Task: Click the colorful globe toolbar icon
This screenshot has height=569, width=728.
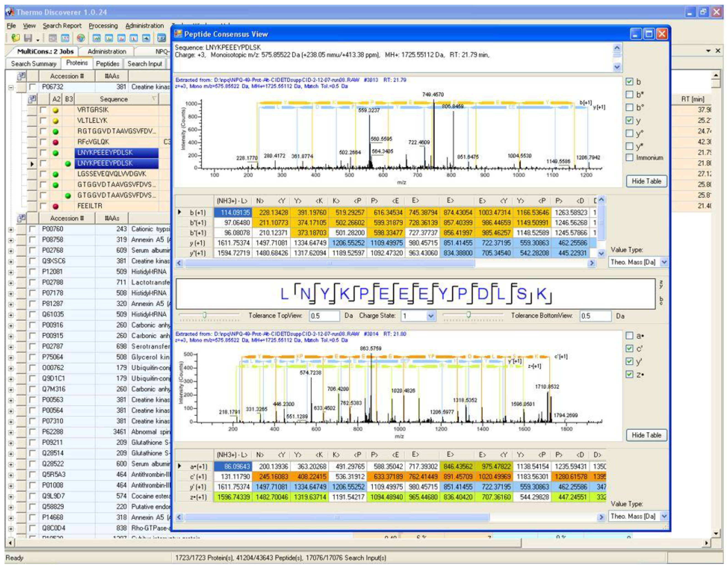Action: coord(81,38)
